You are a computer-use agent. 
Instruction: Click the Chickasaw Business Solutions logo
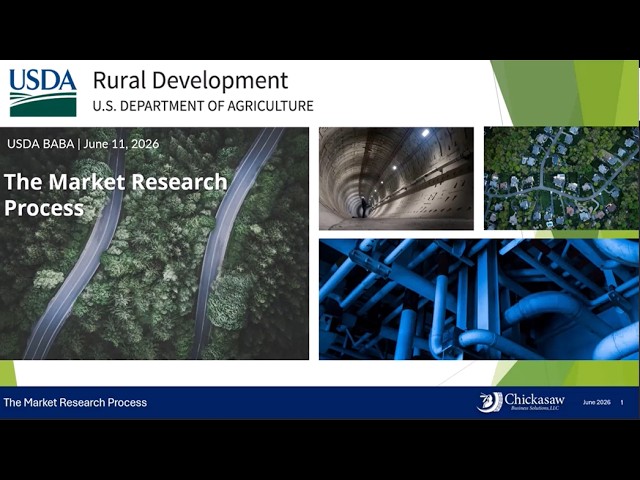point(521,402)
